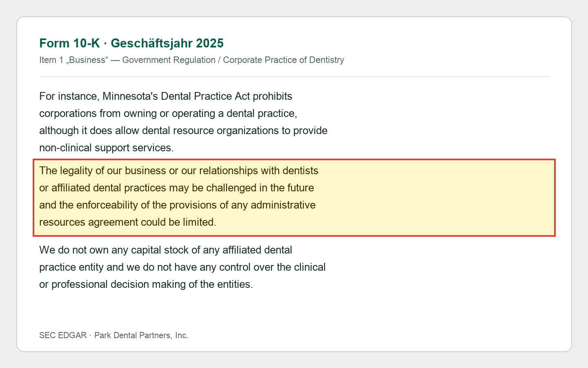Click "resources agreement could be limited." line
Screen dimensions: 588x368
click(x=128, y=222)
